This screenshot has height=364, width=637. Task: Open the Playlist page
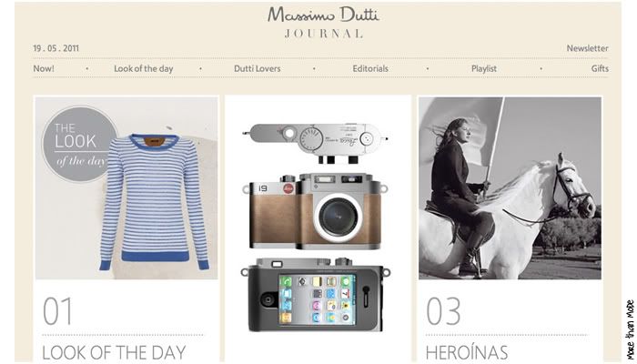[484, 68]
